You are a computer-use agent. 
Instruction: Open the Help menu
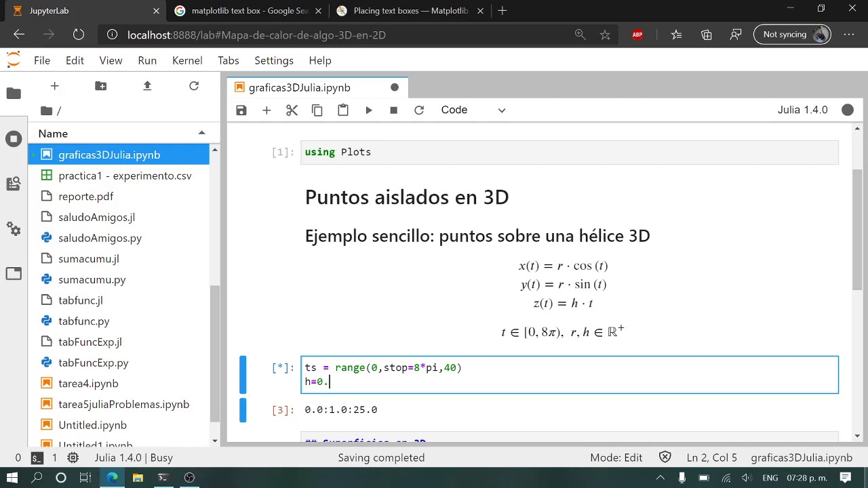click(320, 60)
